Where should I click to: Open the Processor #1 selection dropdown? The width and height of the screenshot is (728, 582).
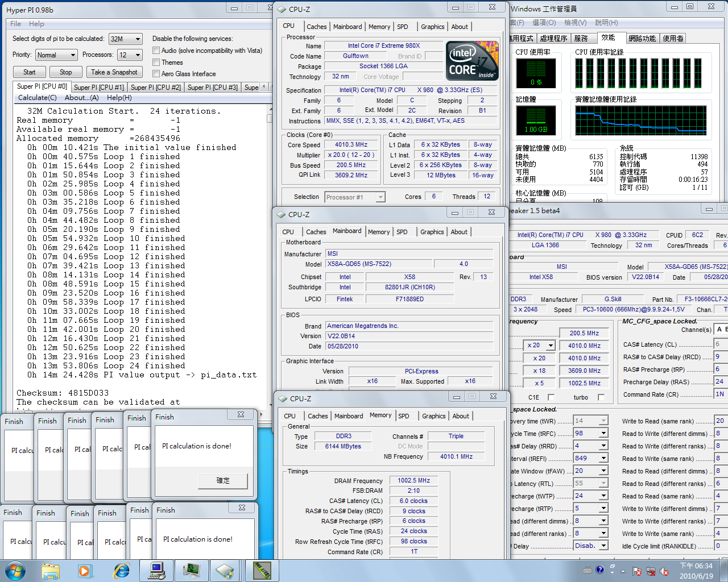click(x=380, y=197)
